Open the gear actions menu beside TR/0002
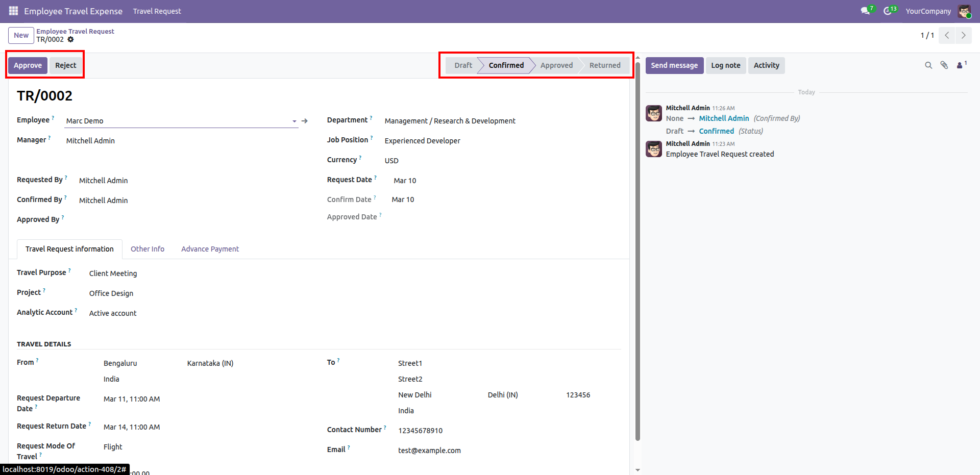The width and height of the screenshot is (980, 475). (x=71, y=40)
